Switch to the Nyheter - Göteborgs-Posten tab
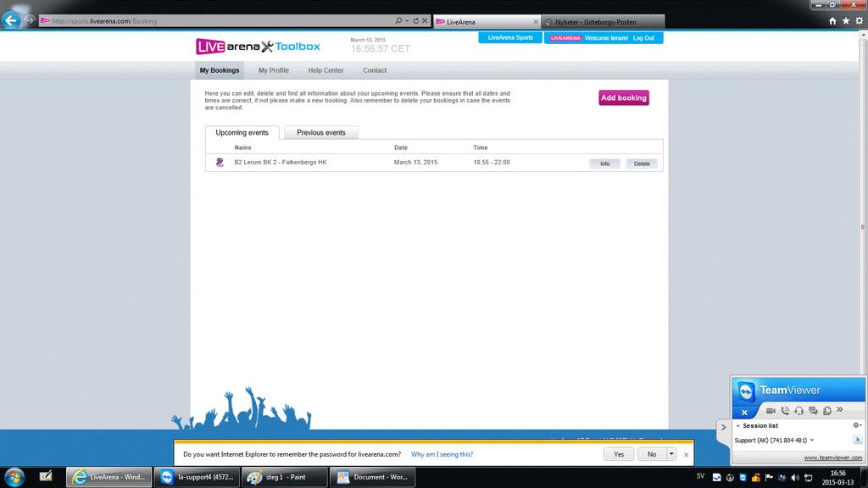Screen dimensions: 868x488 [x=603, y=22]
